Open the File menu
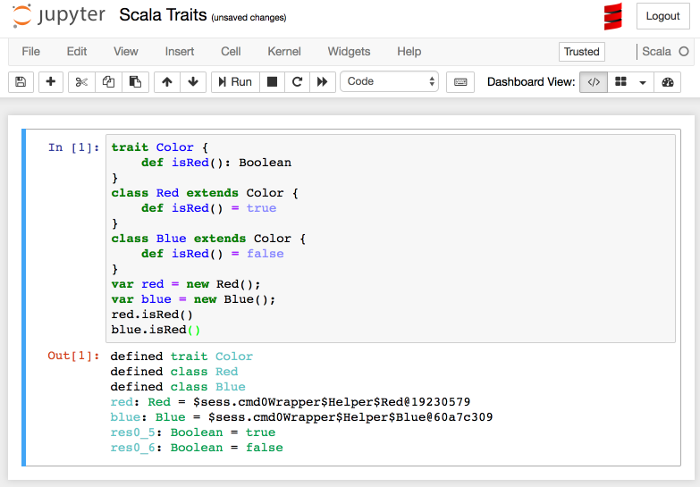 31,52
